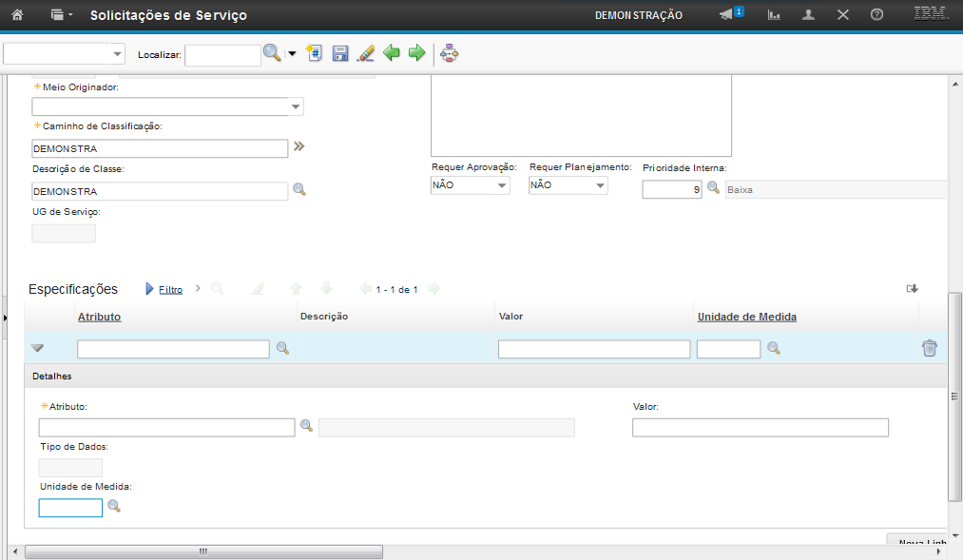Sort by the Unidade de Medida column
The height and width of the screenshot is (560, 963).
pyautogui.click(x=746, y=317)
